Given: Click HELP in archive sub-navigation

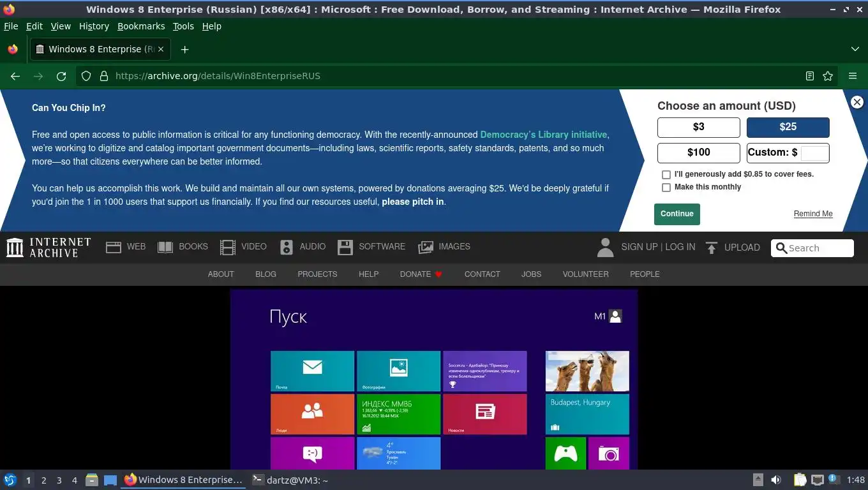Looking at the screenshot, I should click(x=368, y=274).
